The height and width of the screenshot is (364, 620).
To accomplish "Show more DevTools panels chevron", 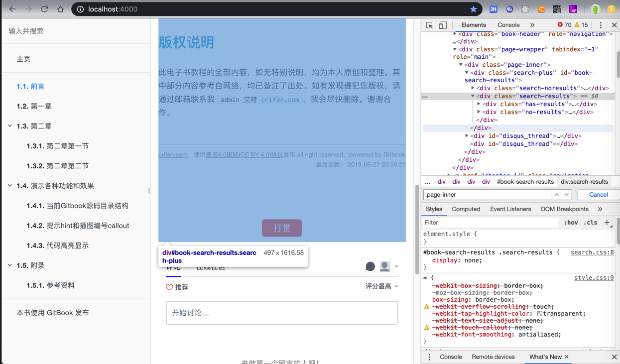I will pyautogui.click(x=532, y=25).
